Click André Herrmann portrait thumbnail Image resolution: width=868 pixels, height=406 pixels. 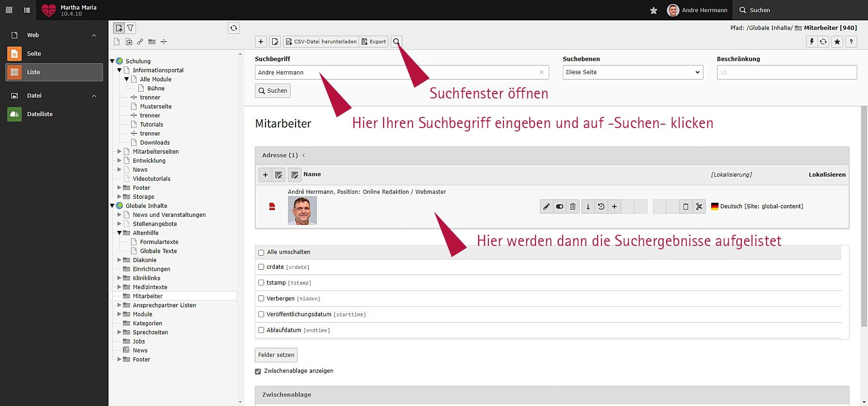coord(302,211)
